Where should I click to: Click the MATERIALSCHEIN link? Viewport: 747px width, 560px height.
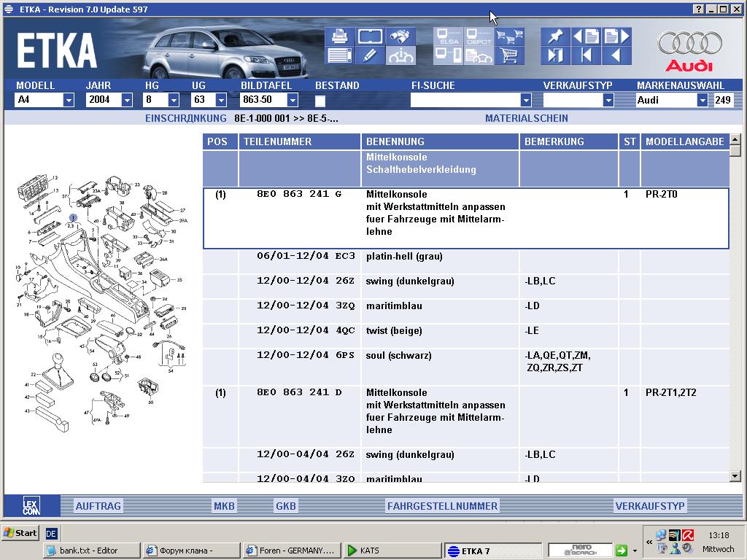coord(526,118)
